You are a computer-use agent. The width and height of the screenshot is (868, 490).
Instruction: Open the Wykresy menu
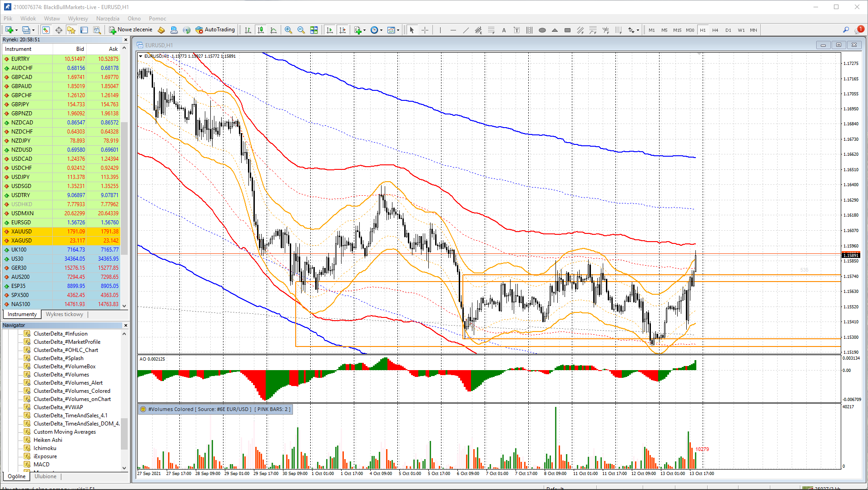78,19
